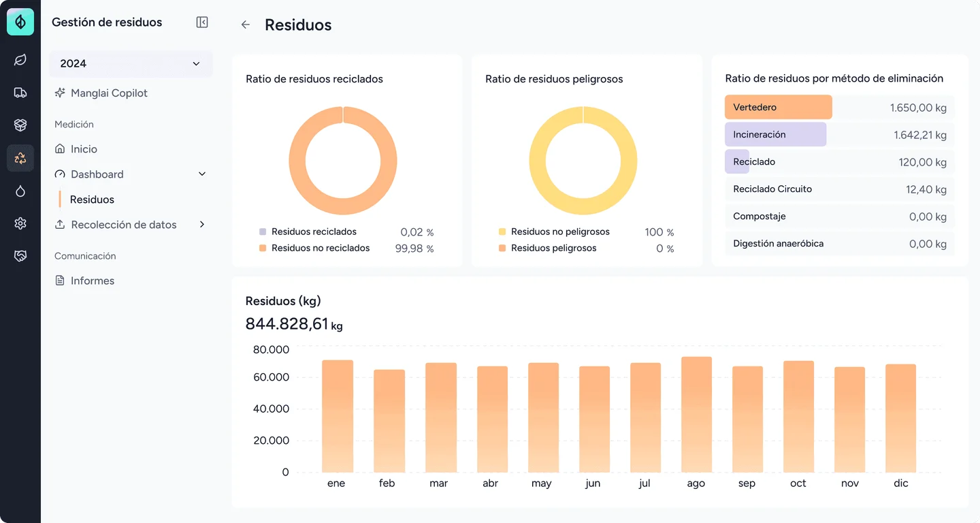Open the leaf icon section in the dark rail
980x523 pixels.
point(20,60)
